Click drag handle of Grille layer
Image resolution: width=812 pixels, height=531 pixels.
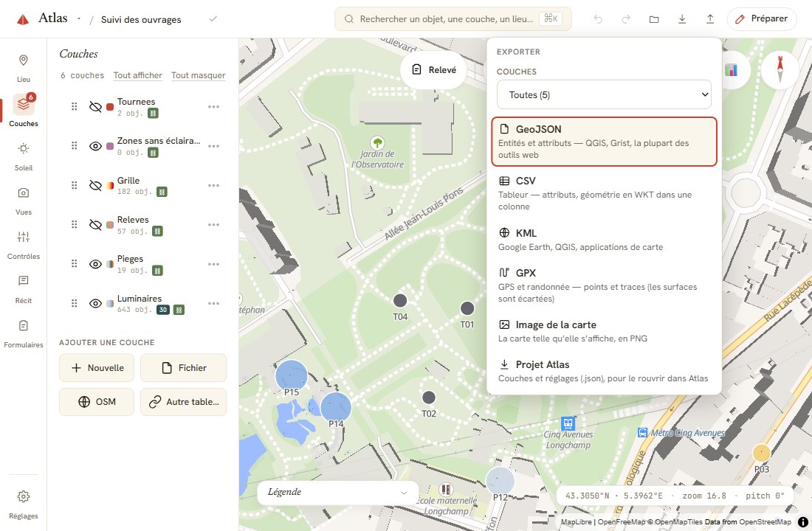click(74, 185)
